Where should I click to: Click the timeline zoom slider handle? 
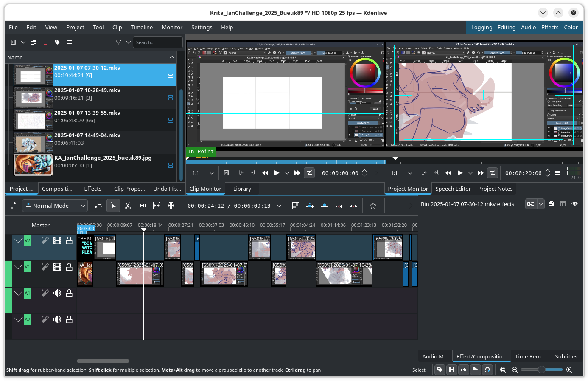coord(541,370)
